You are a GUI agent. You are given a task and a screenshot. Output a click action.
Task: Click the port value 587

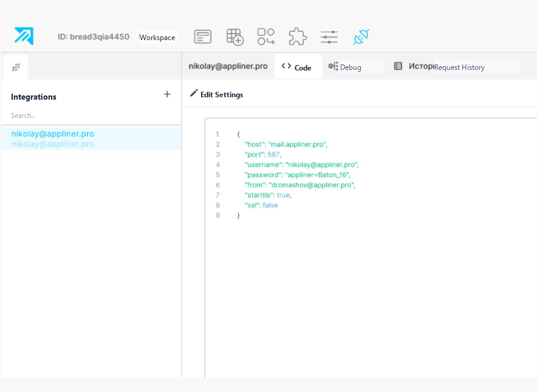pyautogui.click(x=274, y=154)
